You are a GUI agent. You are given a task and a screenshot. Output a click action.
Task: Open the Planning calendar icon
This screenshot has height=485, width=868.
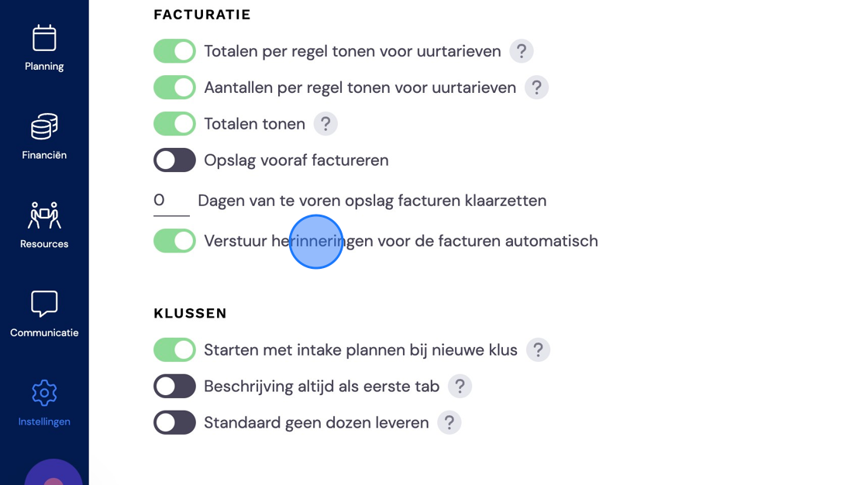pyautogui.click(x=44, y=38)
